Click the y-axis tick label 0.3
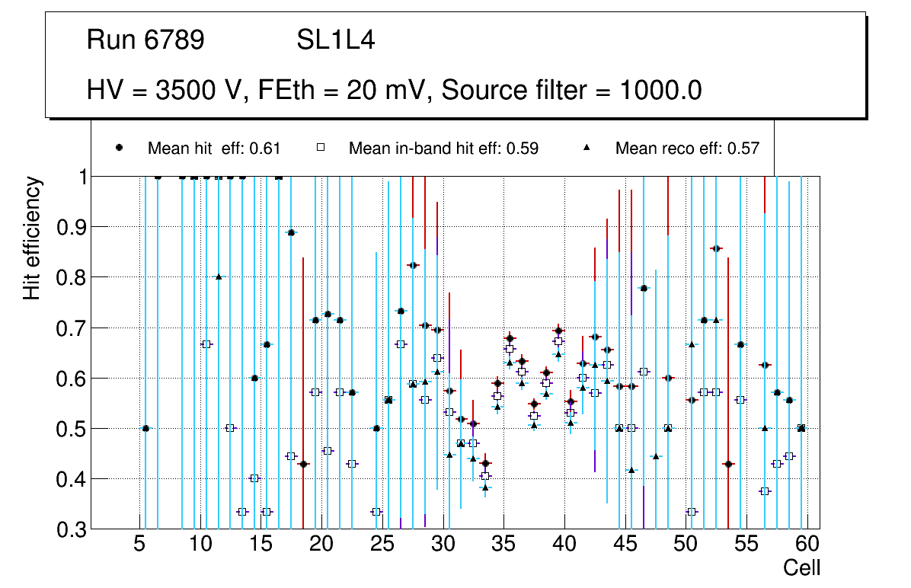Image resolution: width=911 pixels, height=588 pixels. [x=73, y=529]
